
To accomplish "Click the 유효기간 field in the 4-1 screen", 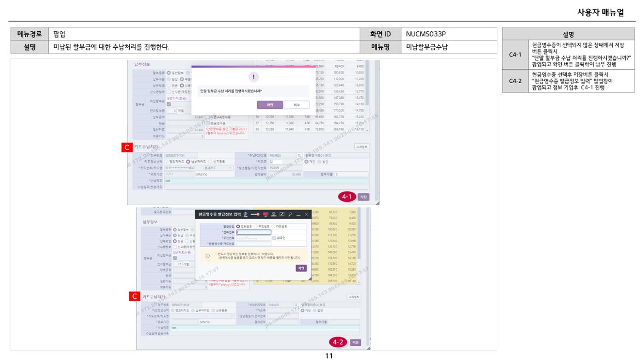I will click(x=179, y=174).
